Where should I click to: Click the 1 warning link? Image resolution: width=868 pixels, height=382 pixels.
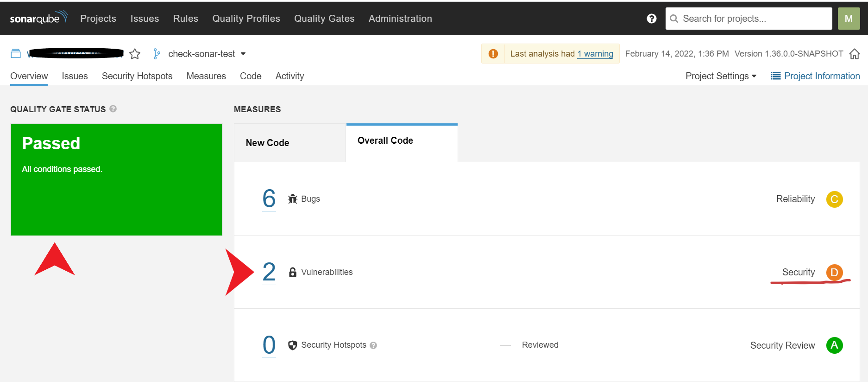(x=595, y=54)
